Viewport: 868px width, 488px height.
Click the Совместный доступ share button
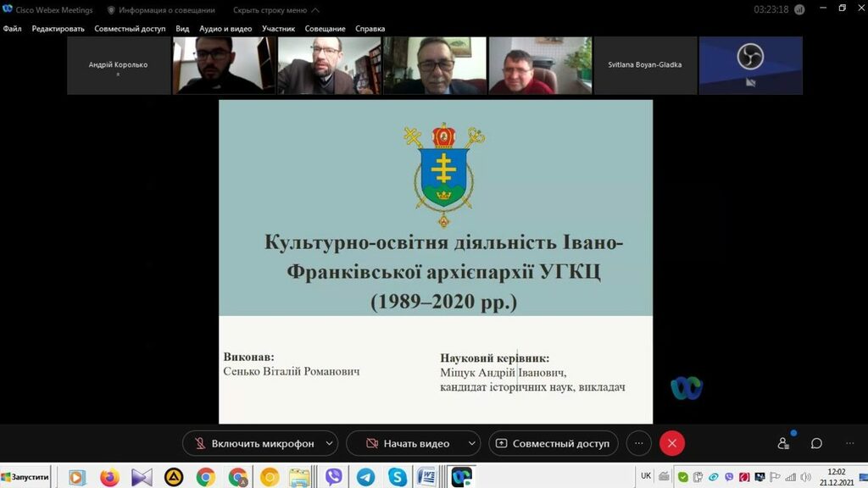tap(553, 443)
